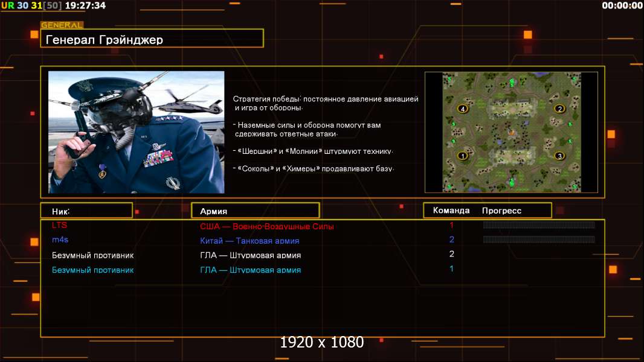The width and height of the screenshot is (644, 362).
Task: Click the Армия column header
Action: pos(255,211)
